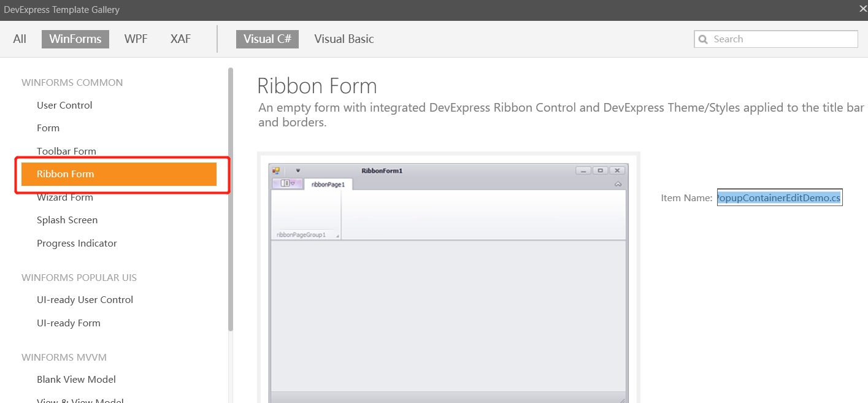
Task: Click the Item Name text field
Action: point(779,197)
